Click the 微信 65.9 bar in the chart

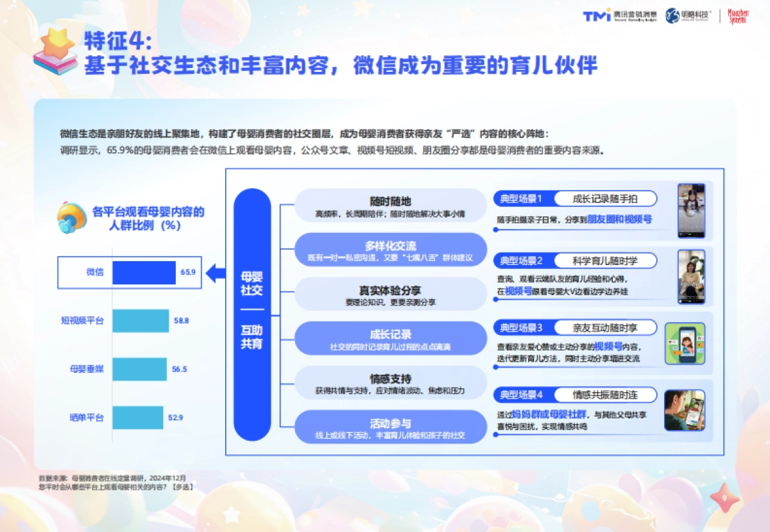click(145, 271)
